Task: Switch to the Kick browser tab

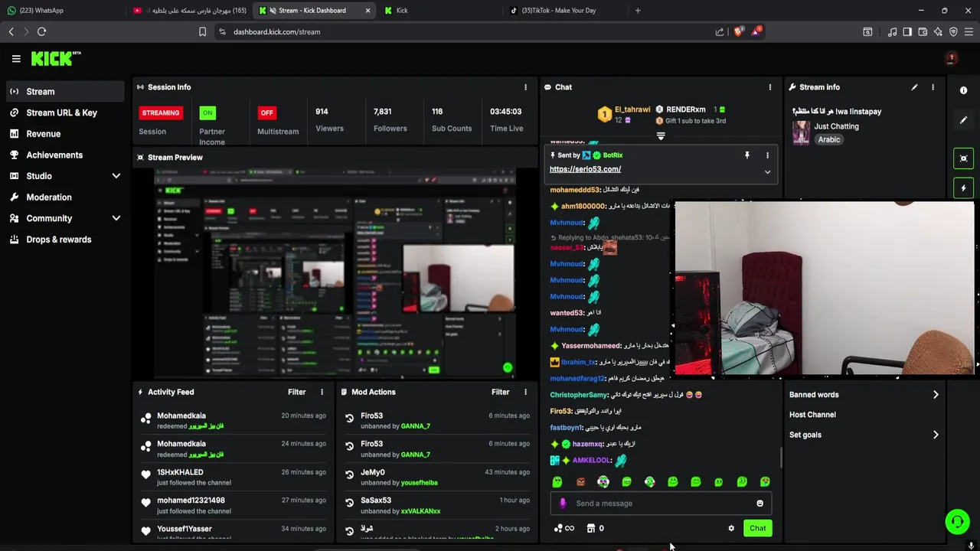Action: click(x=440, y=11)
